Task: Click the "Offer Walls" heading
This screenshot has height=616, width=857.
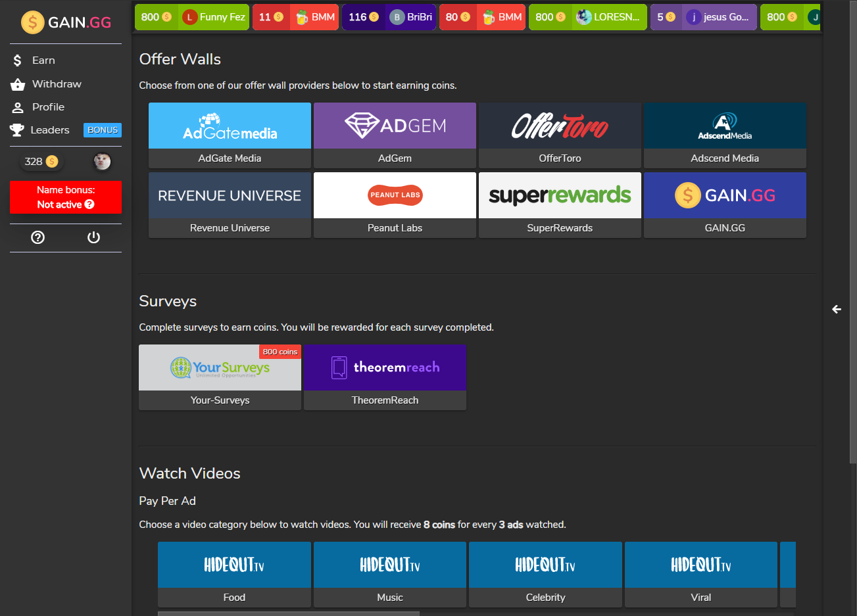Action: (180, 59)
